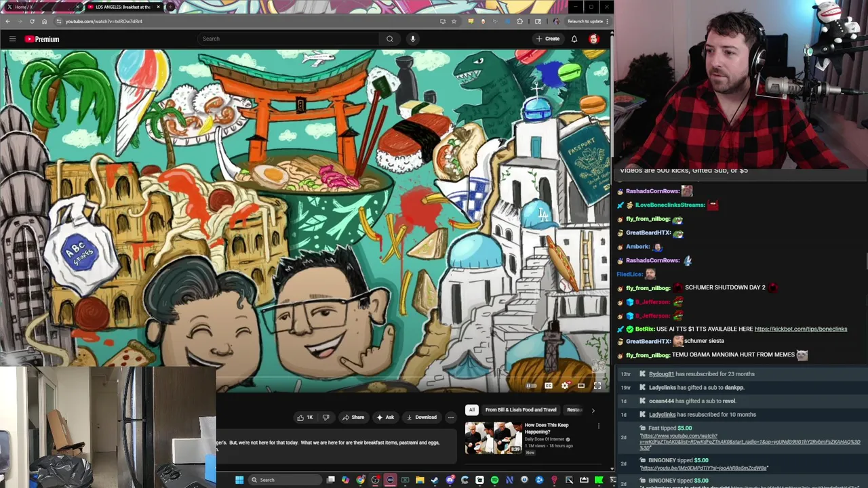Image resolution: width=868 pixels, height=488 pixels.
Task: Click the YouTube search magnifier button
Action: pos(390,39)
